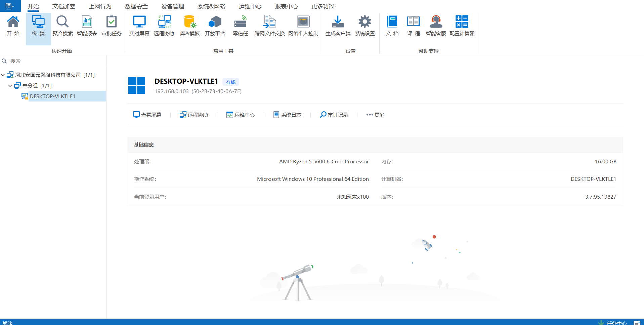Open 跨网文件交换 file exchange tool

pos(269,26)
